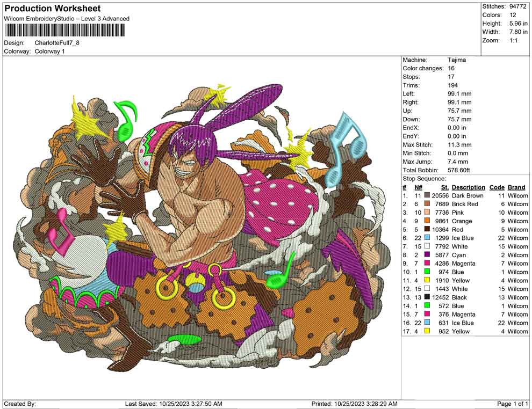
Task: Click the Pink swatch in row 3
Action: tap(427, 213)
